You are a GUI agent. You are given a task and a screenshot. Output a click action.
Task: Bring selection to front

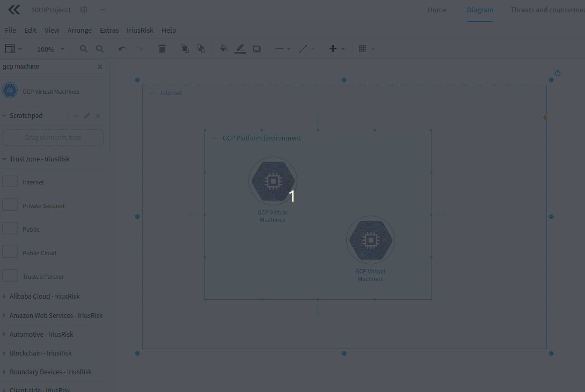[x=185, y=48]
